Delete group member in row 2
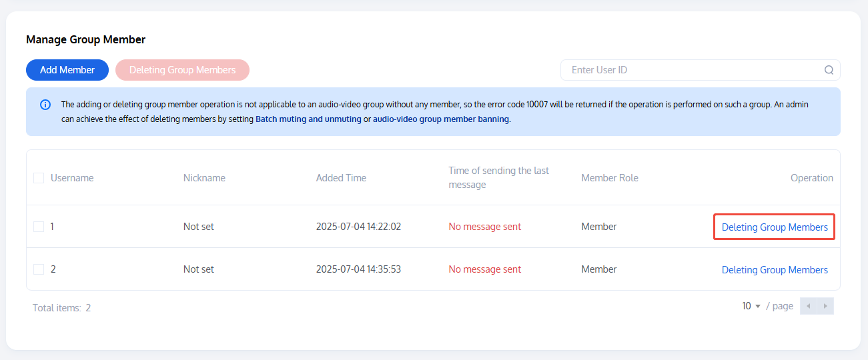The width and height of the screenshot is (868, 360). click(x=775, y=270)
